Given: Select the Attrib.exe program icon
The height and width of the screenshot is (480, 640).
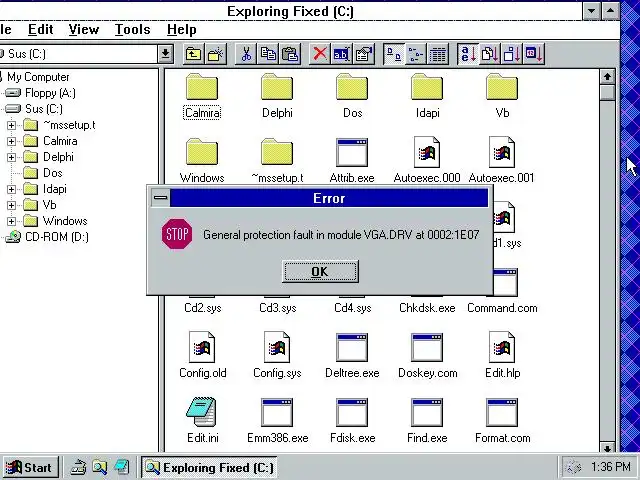Looking at the screenshot, I should (x=352, y=153).
